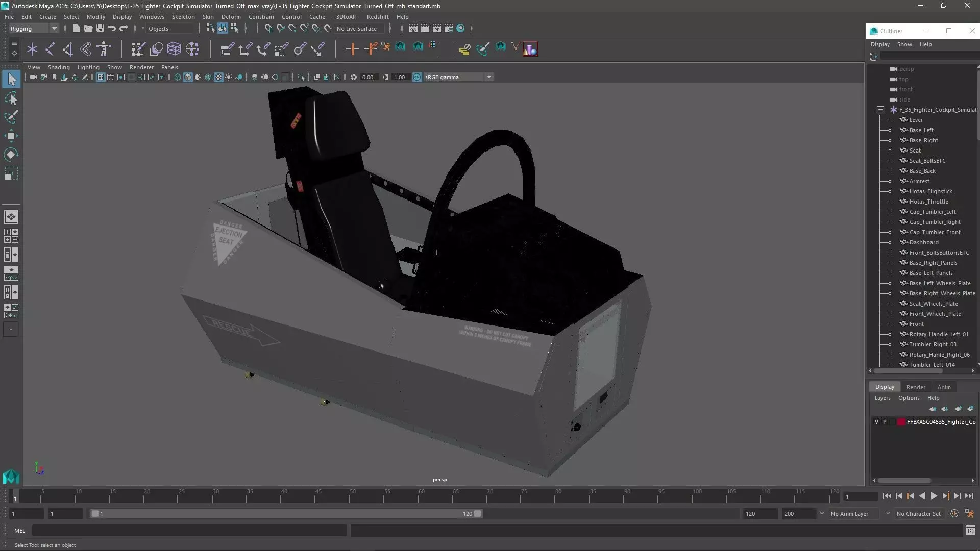Screen dimensions: 980x551
Task: Activate the Lasso select tool
Action: 11,98
